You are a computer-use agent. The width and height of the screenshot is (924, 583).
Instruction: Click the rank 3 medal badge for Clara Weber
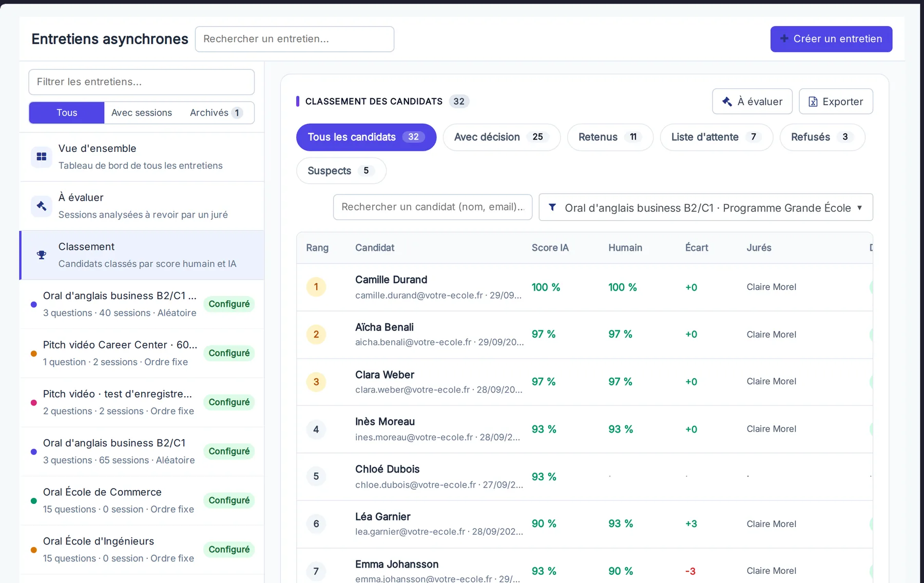pyautogui.click(x=316, y=382)
